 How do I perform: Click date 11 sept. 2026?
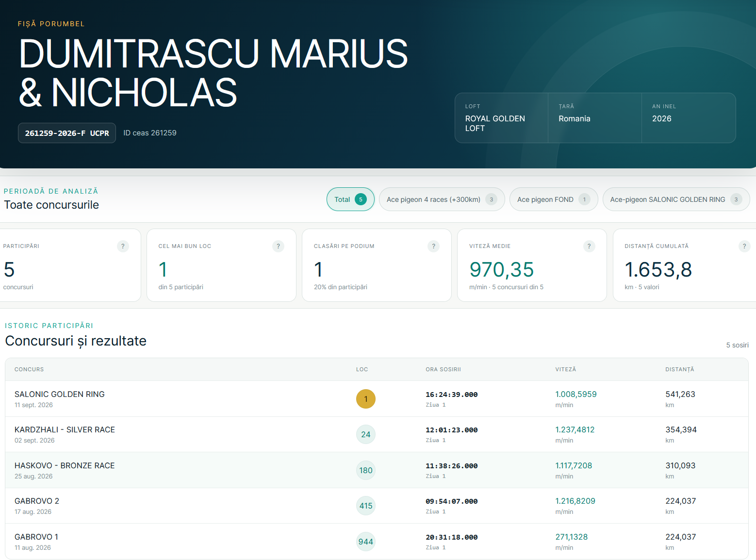pos(33,405)
